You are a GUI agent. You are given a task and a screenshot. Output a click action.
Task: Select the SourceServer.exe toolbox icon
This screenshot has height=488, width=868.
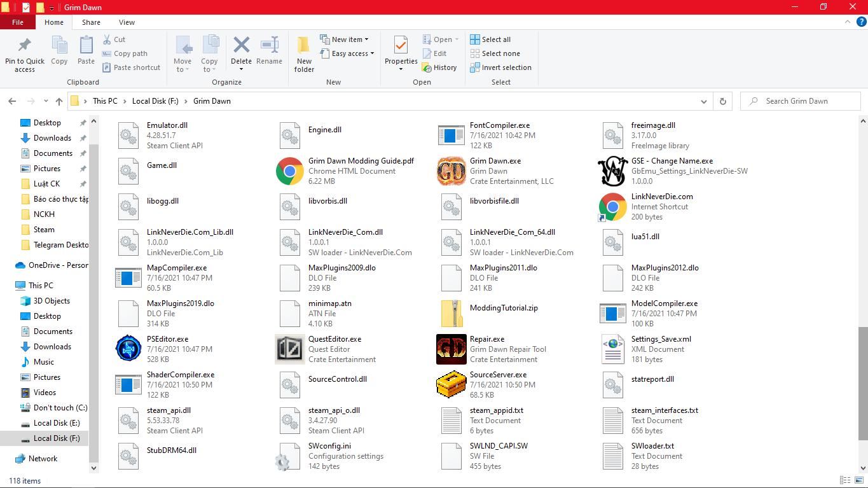[x=451, y=385]
